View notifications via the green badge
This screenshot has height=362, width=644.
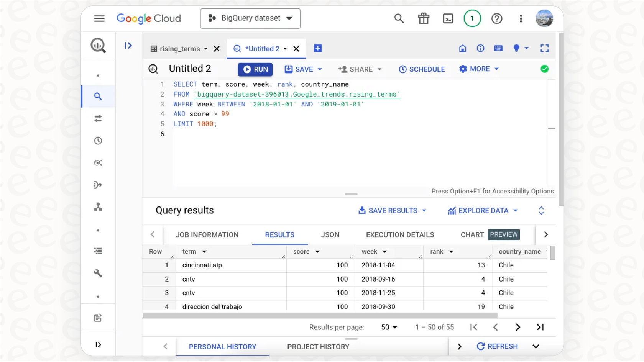472,18
